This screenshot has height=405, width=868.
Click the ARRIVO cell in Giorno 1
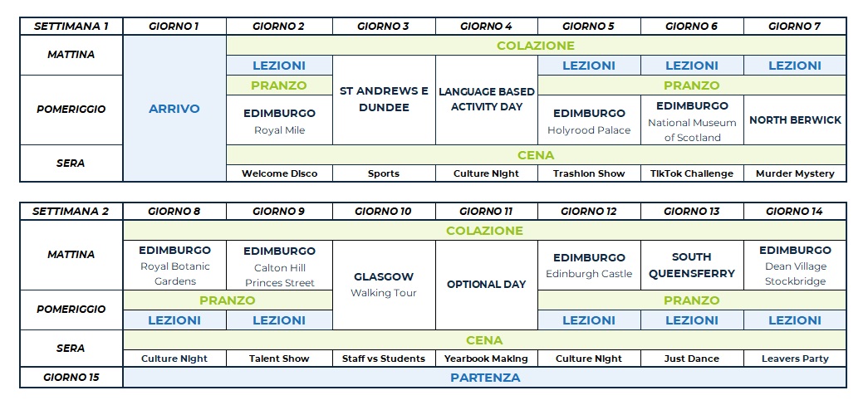click(174, 109)
